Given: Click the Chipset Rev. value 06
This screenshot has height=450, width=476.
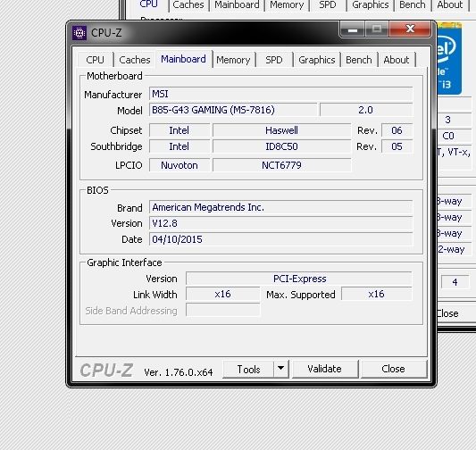Looking at the screenshot, I should click(x=397, y=130).
